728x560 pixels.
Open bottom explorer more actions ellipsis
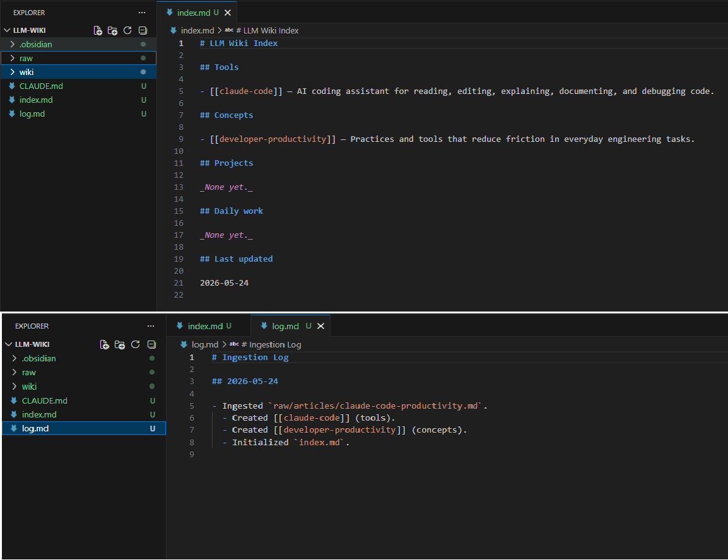point(151,326)
